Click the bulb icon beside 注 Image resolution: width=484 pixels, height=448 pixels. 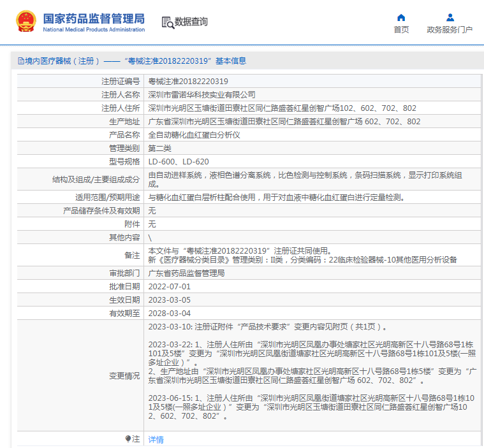(128, 439)
